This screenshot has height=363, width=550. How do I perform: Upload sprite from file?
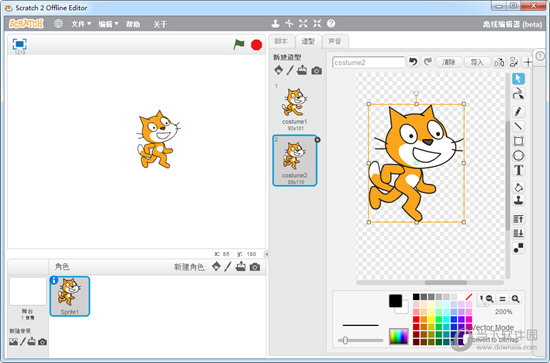(x=241, y=267)
